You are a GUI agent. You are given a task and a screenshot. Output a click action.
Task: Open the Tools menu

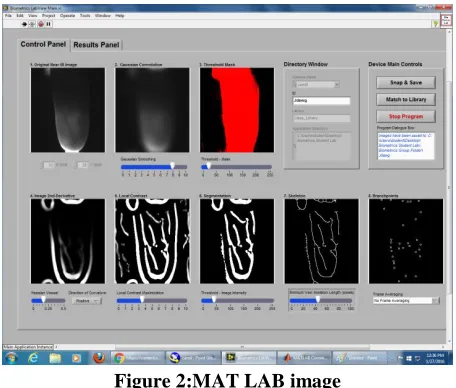click(85, 15)
